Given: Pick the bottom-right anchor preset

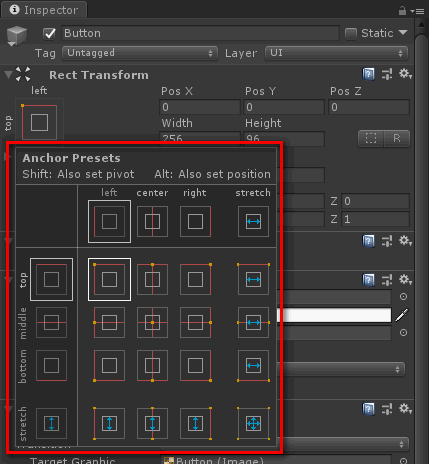Looking at the screenshot, I should tap(195, 365).
